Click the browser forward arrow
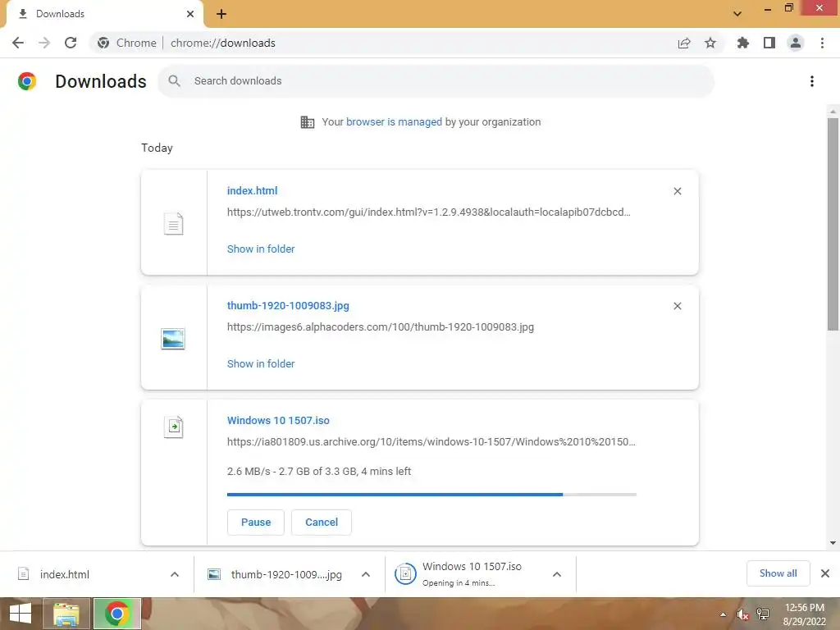This screenshot has height=630, width=840. coord(44,43)
